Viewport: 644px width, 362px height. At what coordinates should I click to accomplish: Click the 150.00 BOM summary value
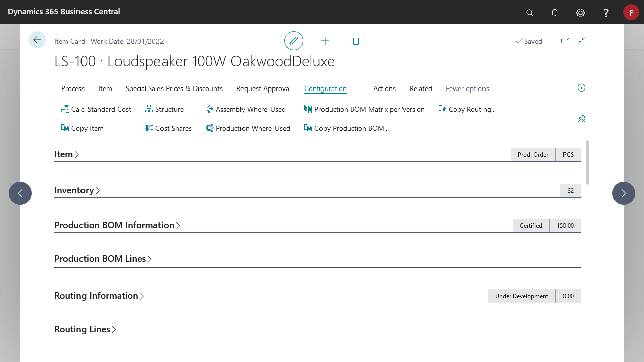coord(565,225)
